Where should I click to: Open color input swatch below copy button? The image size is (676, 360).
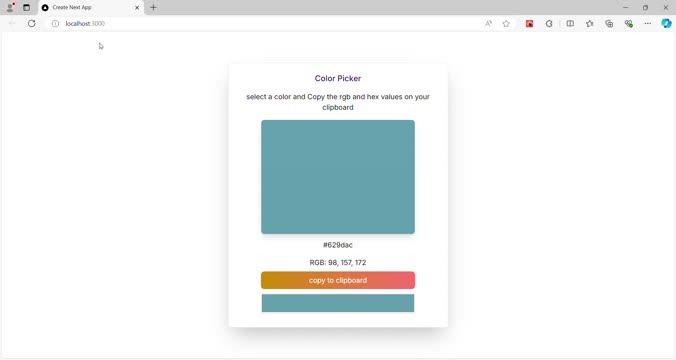(338, 303)
